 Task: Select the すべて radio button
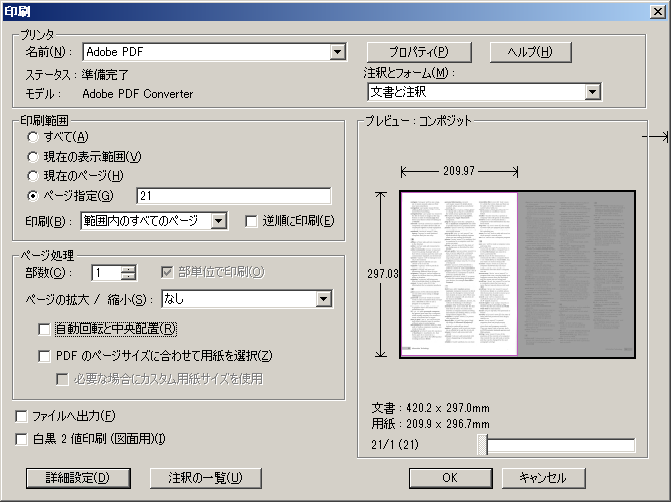pos(34,137)
